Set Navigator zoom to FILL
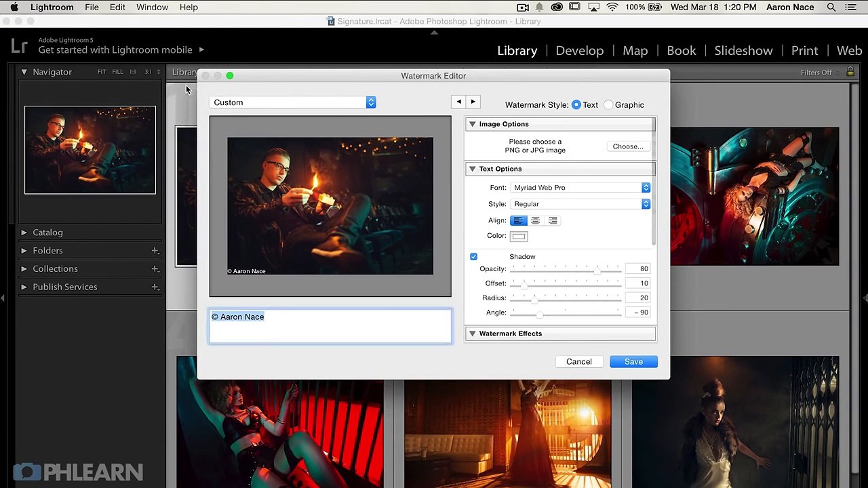 [x=117, y=72]
